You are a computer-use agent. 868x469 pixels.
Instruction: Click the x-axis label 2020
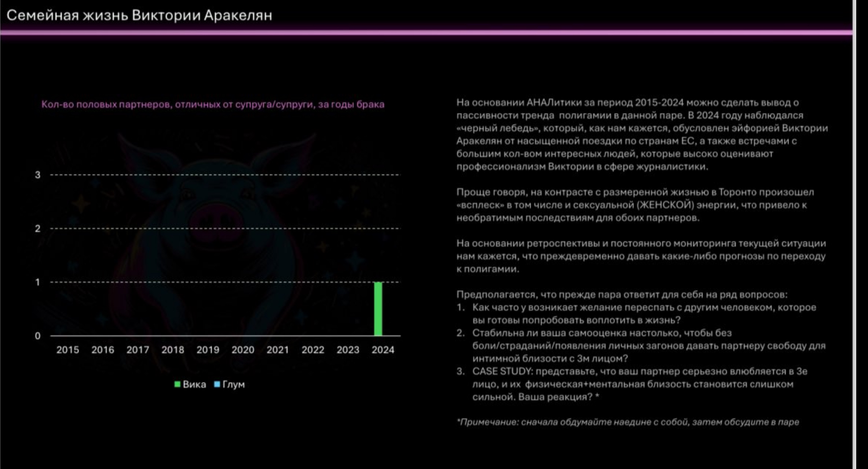(243, 350)
